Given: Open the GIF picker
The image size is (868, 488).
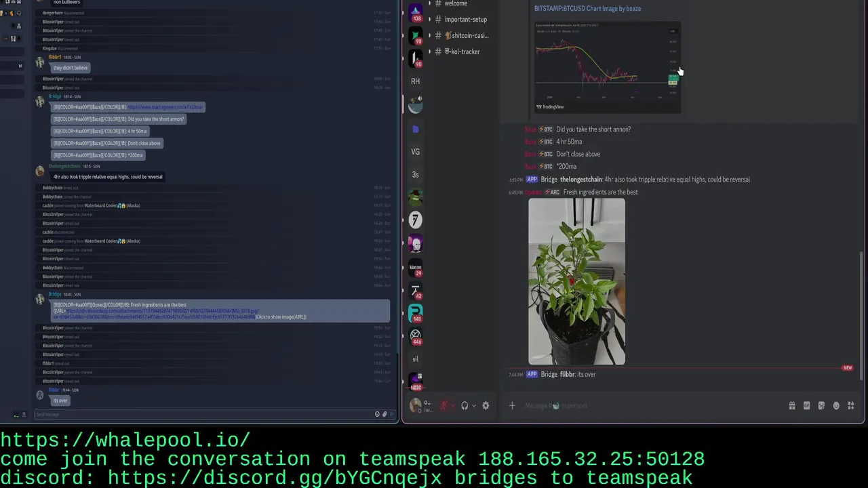Looking at the screenshot, I should pos(806,405).
